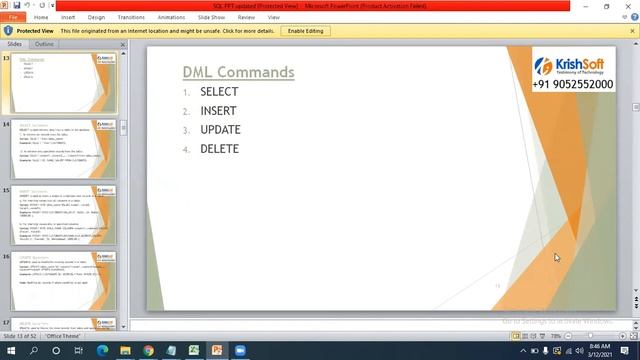
Task: Select slide 16 thumbnail
Action: click(x=63, y=281)
